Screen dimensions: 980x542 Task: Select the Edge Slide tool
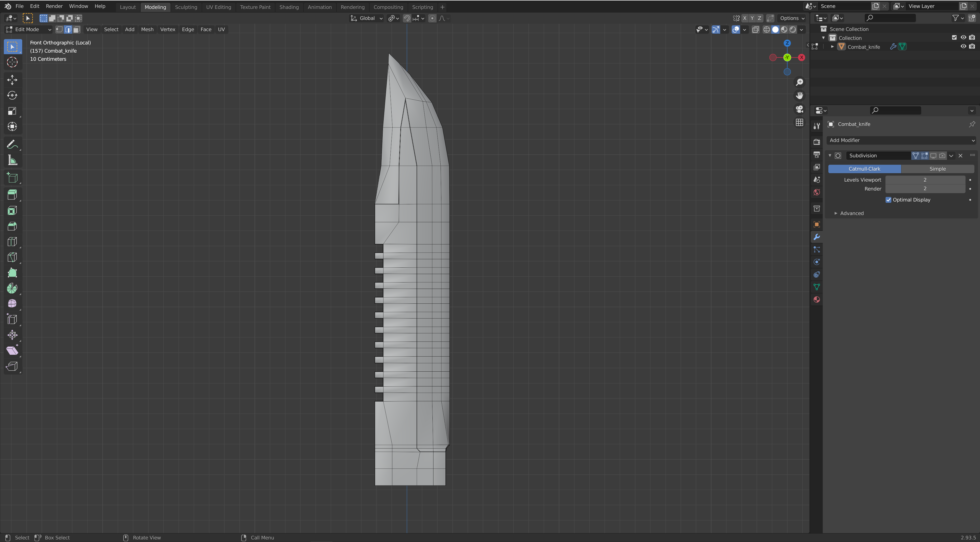(12, 319)
